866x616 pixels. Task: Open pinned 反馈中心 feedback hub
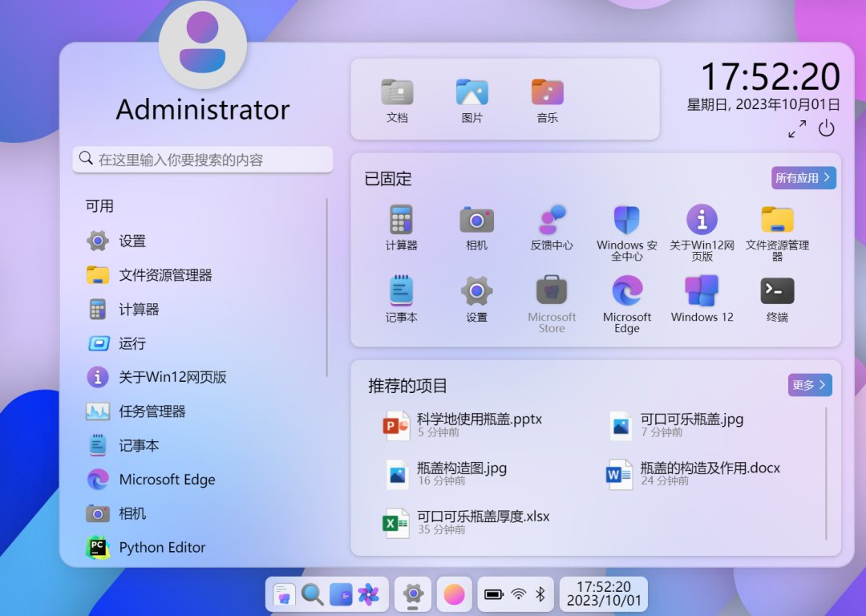[x=551, y=228]
